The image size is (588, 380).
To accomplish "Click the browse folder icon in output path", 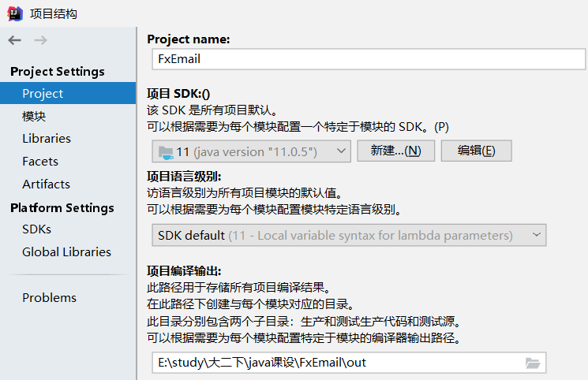I will 533,363.
